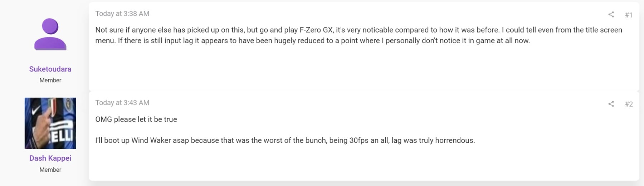The width and height of the screenshot is (644, 186).
Task: Open Dash Kappei username profile link
Action: (50, 158)
